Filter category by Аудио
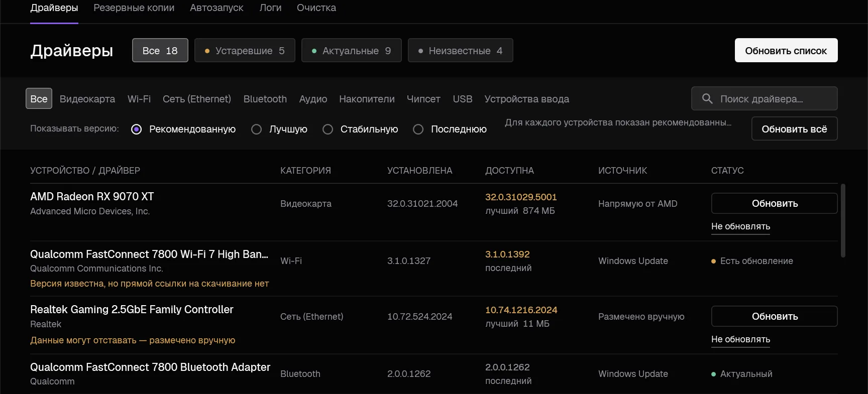Image resolution: width=868 pixels, height=394 pixels. (x=313, y=99)
